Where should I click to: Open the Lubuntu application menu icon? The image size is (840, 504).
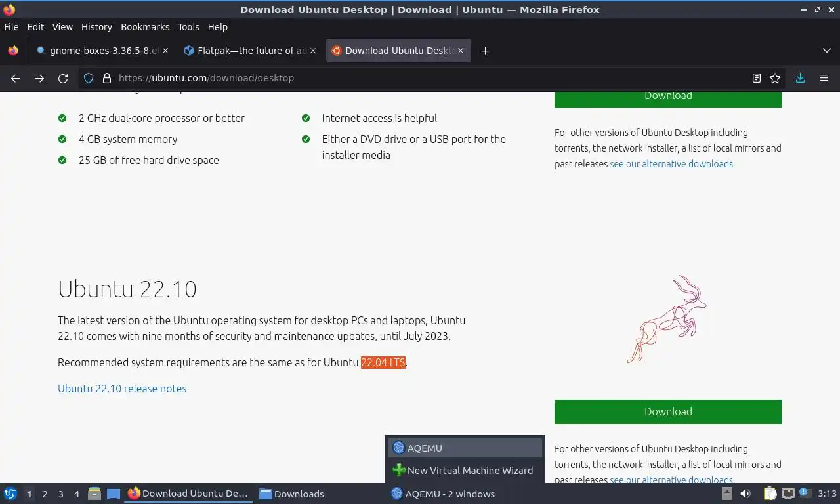[x=10, y=493]
